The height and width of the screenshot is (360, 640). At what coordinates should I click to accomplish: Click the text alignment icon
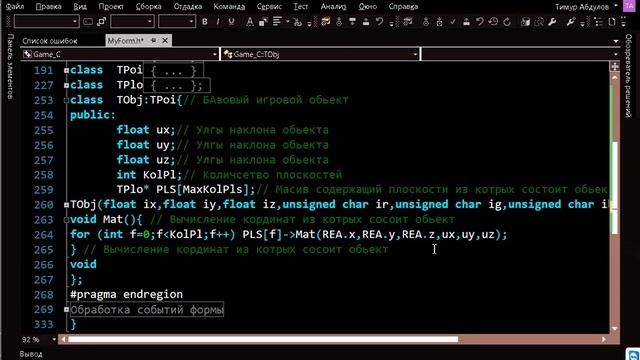click(277, 21)
